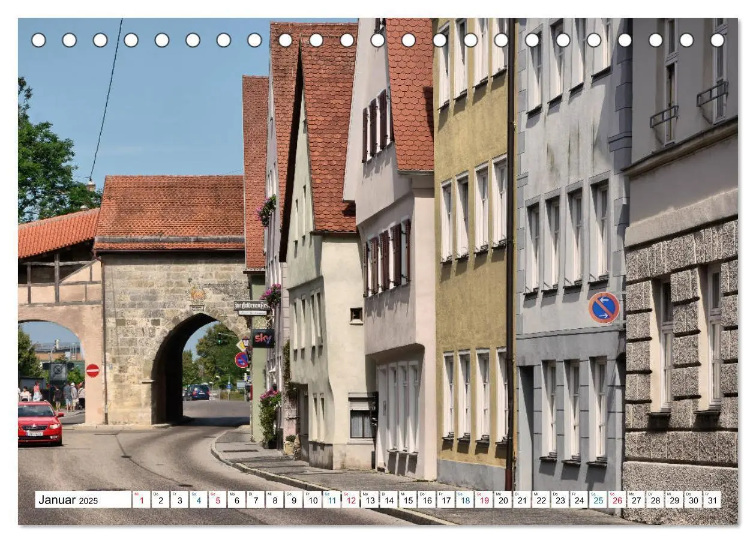Select calendar day 9

pos(293,499)
